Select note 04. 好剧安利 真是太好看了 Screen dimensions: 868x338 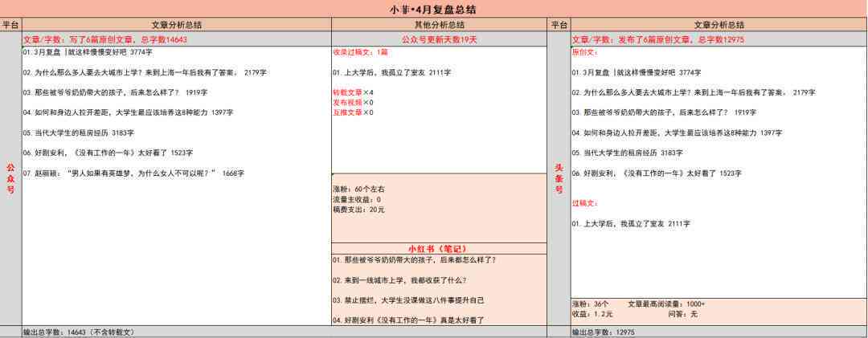408,320
